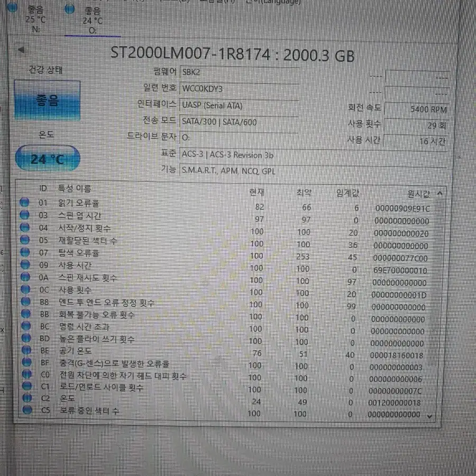The height and width of the screenshot is (476, 476).
Task: Click the health status 좋음 button
Action: click(x=47, y=100)
